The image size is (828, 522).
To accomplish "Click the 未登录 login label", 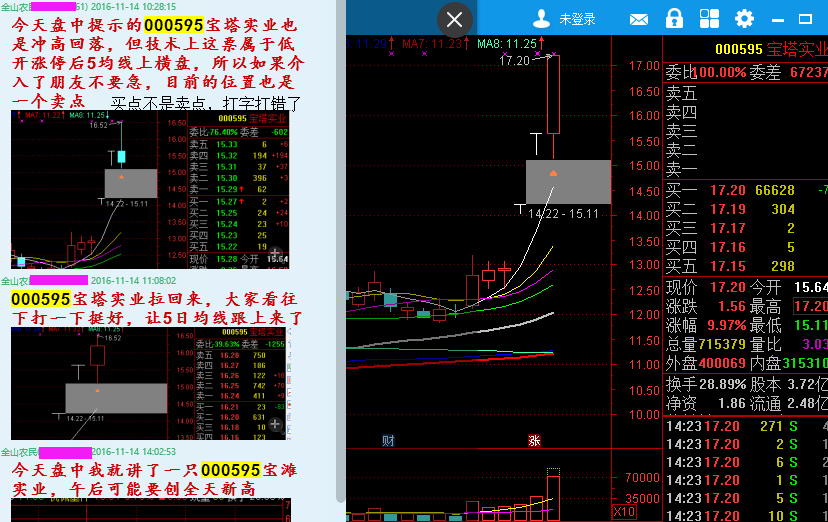I will click(x=577, y=20).
